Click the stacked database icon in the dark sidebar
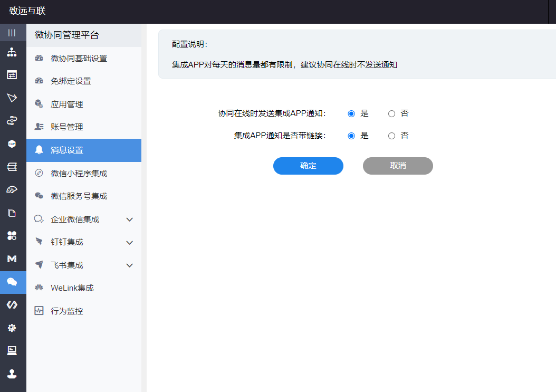556x392 pixels. coord(12,167)
